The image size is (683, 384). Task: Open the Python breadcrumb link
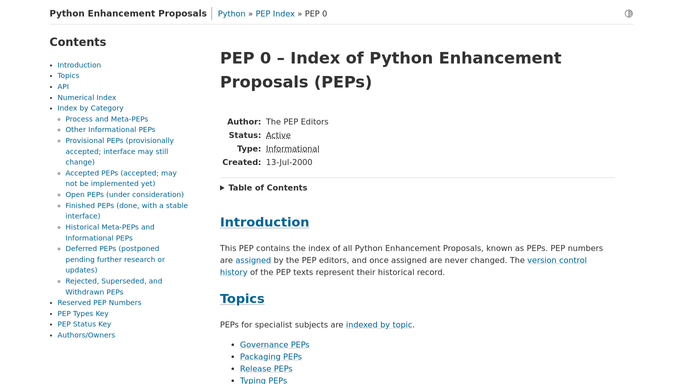point(231,13)
